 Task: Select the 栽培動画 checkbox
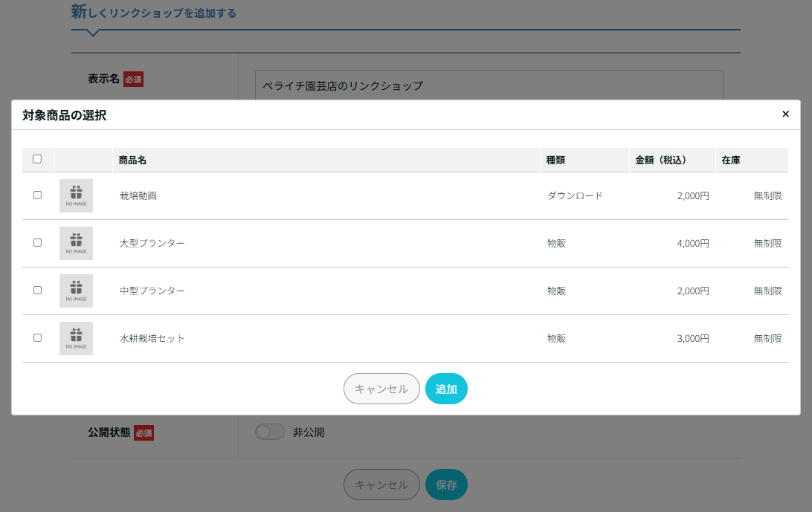click(x=37, y=195)
